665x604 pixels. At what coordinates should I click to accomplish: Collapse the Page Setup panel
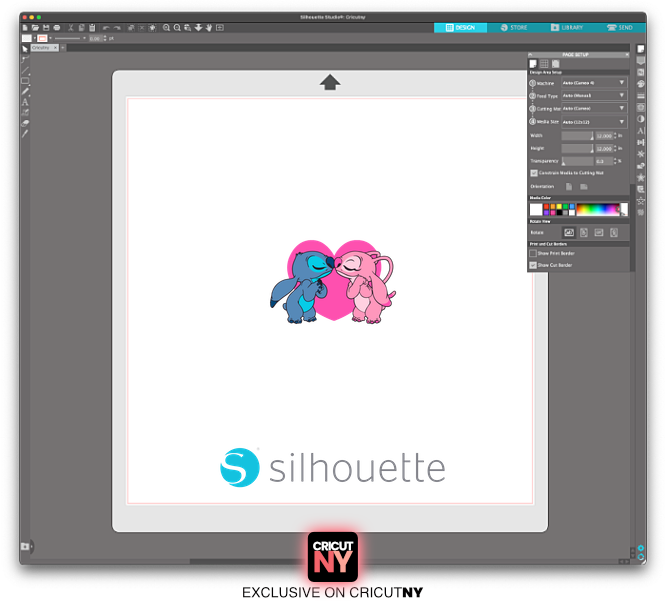click(530, 55)
